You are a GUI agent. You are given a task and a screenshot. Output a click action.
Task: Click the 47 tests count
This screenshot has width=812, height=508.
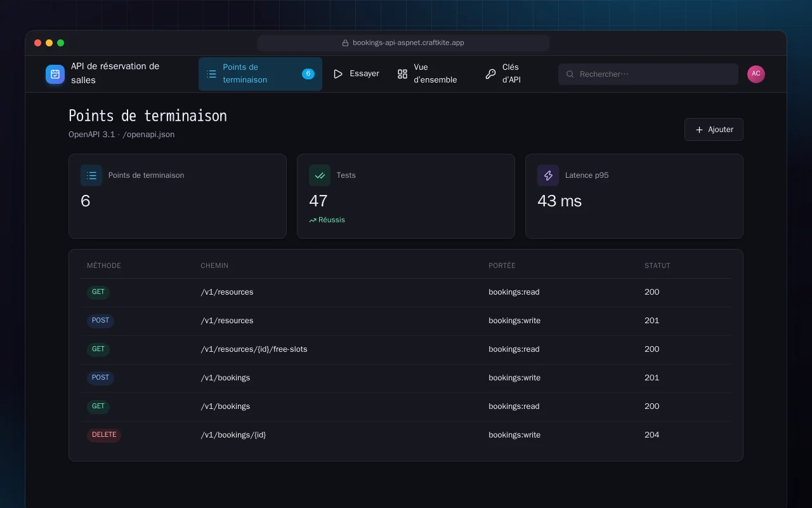tap(318, 201)
